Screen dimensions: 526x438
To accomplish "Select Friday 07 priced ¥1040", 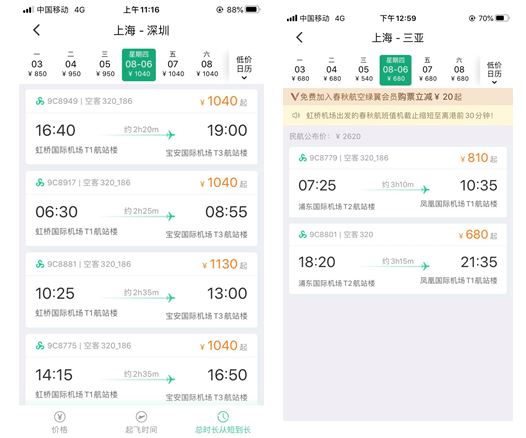I will click(x=173, y=65).
